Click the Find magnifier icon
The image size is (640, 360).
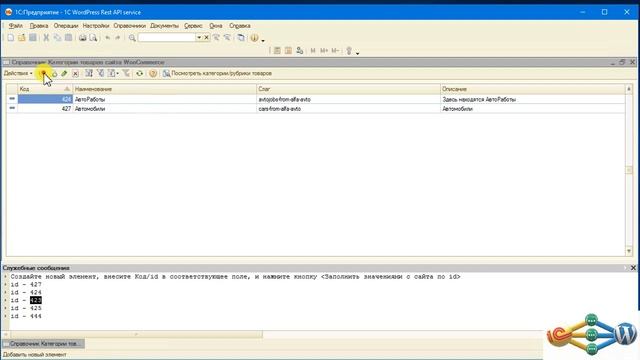coord(132,38)
